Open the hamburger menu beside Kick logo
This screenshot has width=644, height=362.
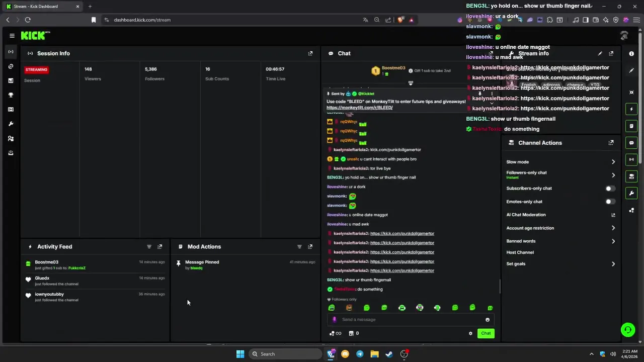[x=12, y=36]
